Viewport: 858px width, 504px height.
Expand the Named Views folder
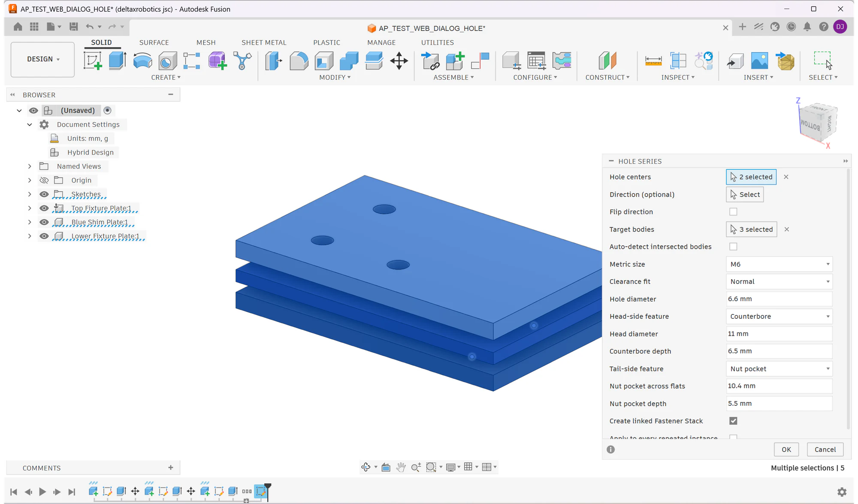pyautogui.click(x=30, y=166)
